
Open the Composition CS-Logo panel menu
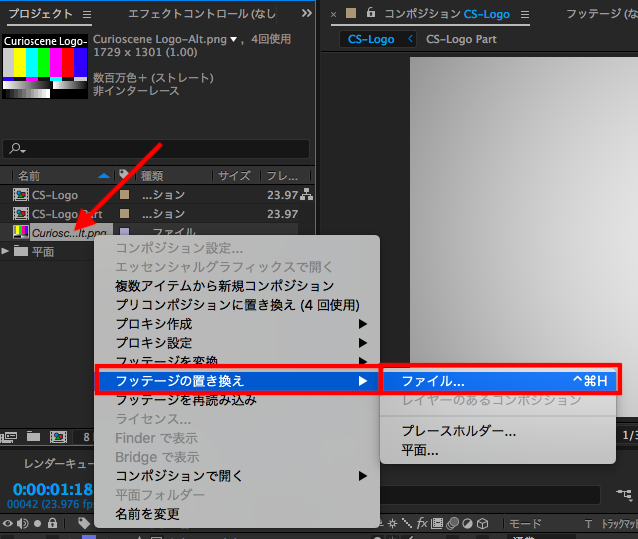pos(525,15)
